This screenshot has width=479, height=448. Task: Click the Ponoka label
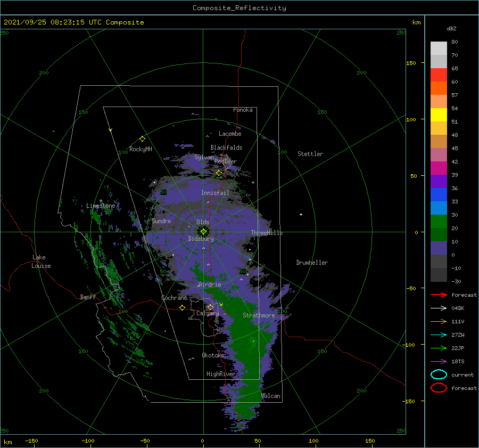(243, 110)
